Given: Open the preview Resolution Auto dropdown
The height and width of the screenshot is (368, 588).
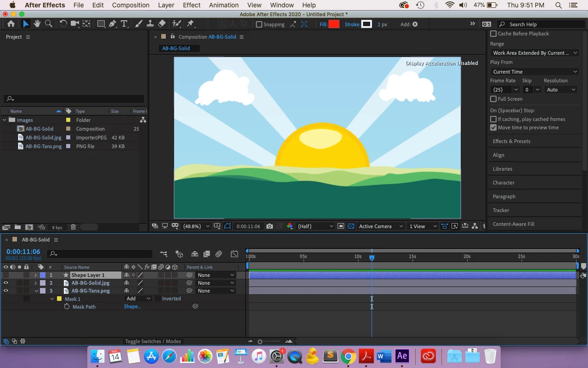Looking at the screenshot, I should 560,90.
